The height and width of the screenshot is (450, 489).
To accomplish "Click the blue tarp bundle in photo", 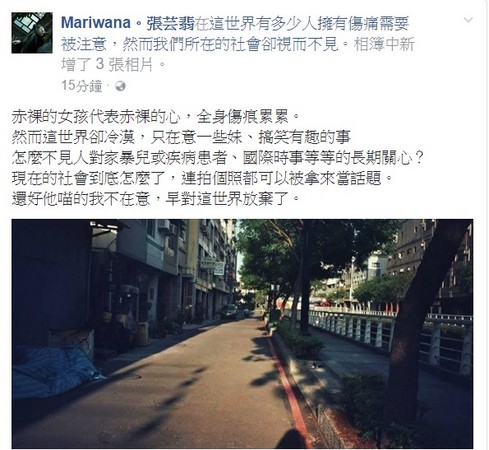I will point(55,371).
